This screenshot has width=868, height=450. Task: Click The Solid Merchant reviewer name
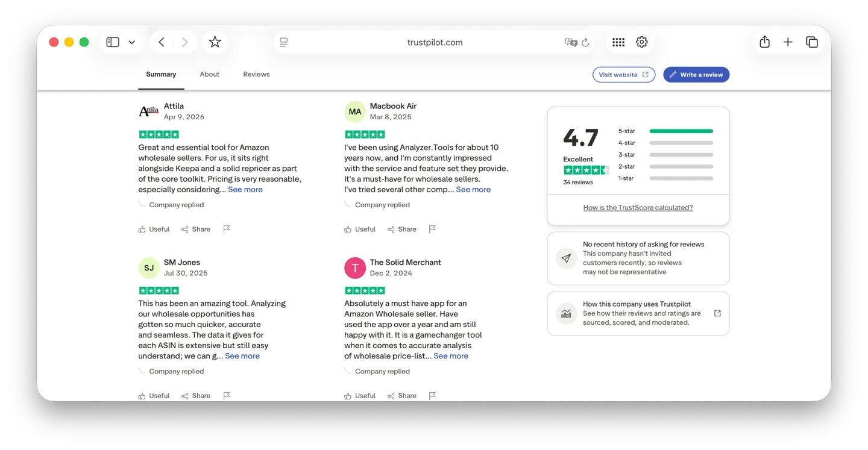[x=406, y=263]
